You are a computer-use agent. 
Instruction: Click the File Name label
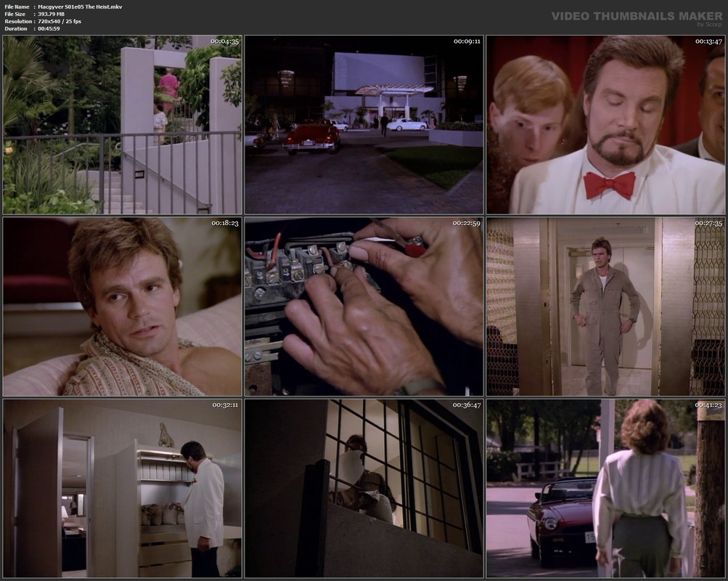pos(17,7)
